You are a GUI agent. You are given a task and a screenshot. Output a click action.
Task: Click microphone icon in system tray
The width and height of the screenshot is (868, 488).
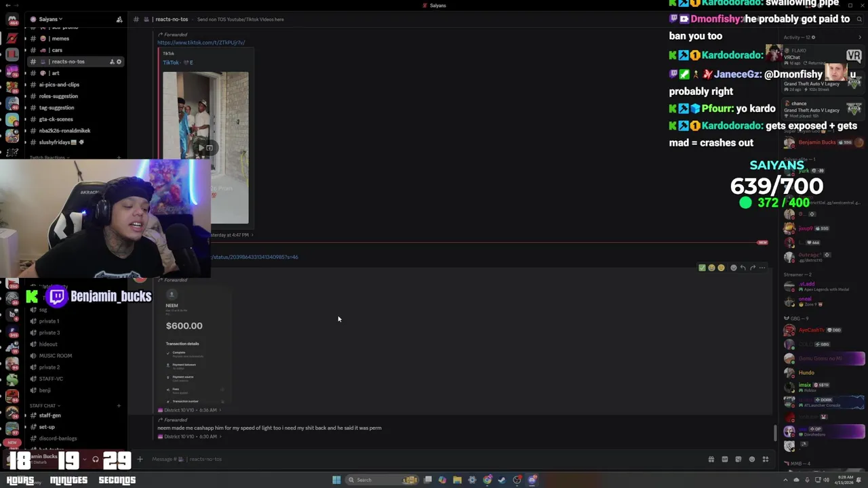(x=807, y=480)
